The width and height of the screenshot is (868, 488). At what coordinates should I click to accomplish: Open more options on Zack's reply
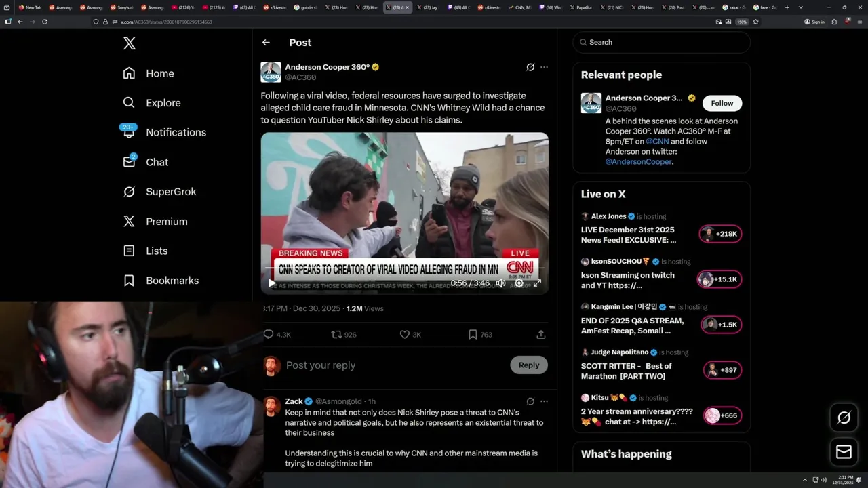(x=544, y=401)
